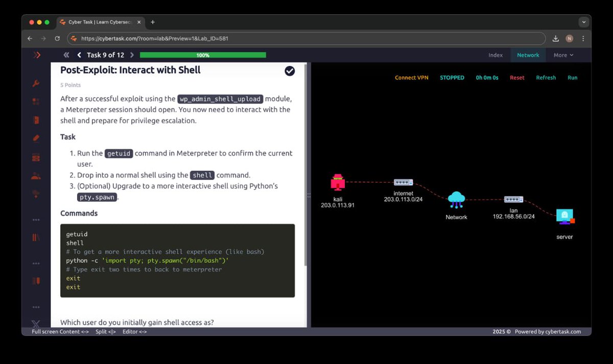613x364 pixels.
Task: Click the shell inline code tag
Action: [x=202, y=175]
